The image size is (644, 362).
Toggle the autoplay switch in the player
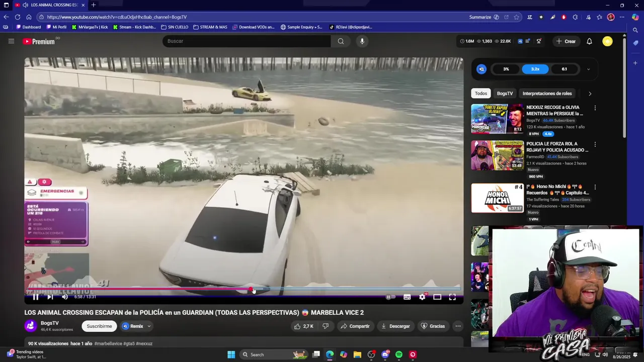389,297
